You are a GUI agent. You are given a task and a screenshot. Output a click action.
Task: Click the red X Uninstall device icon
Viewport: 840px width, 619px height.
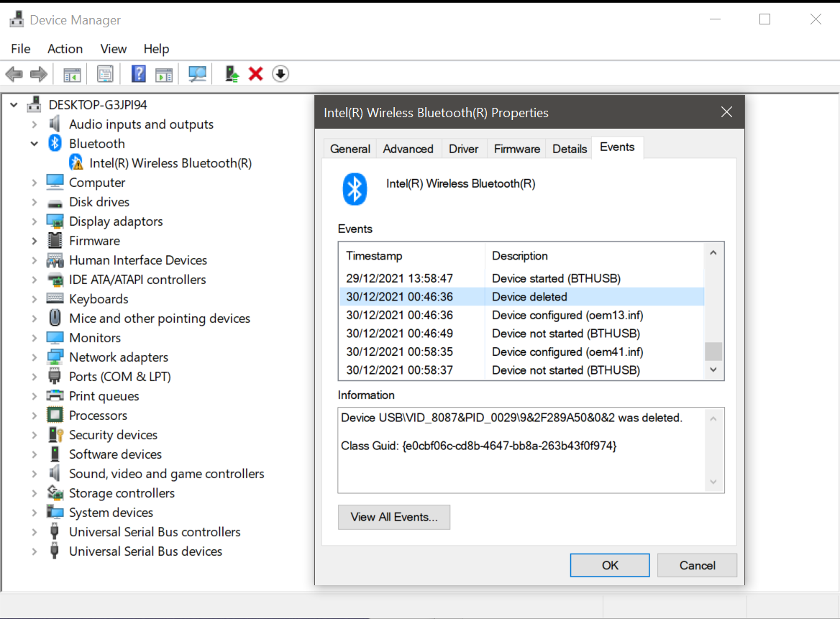click(256, 74)
